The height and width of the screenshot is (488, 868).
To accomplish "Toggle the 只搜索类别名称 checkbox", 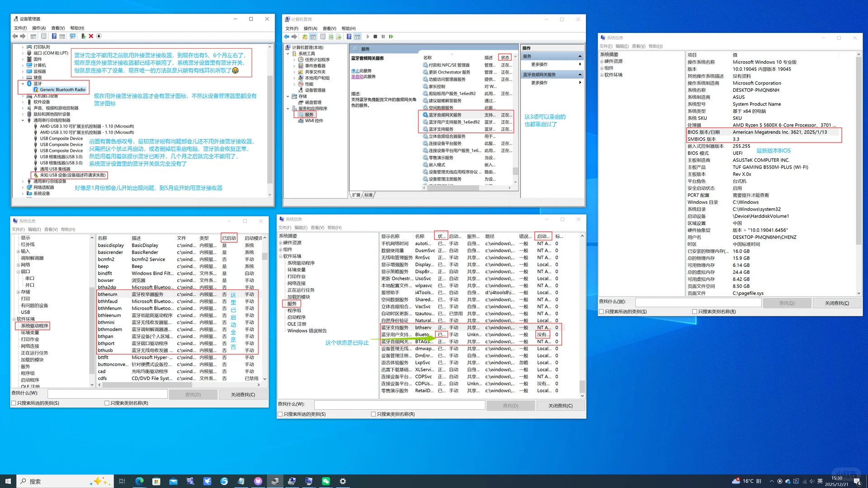I will click(x=107, y=403).
